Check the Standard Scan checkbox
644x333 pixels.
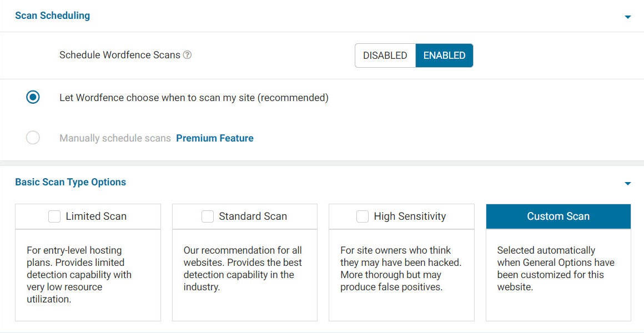pos(208,216)
